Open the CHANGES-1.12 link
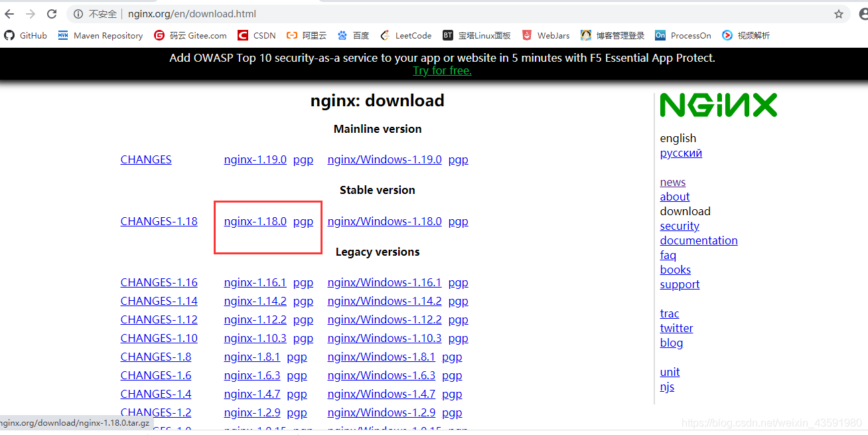The height and width of the screenshot is (435, 868). (x=159, y=319)
